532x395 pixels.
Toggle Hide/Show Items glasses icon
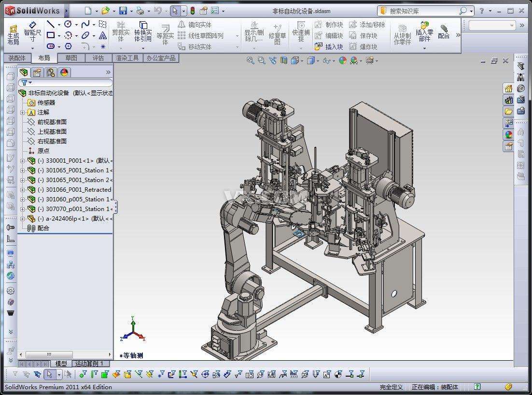coord(327,60)
